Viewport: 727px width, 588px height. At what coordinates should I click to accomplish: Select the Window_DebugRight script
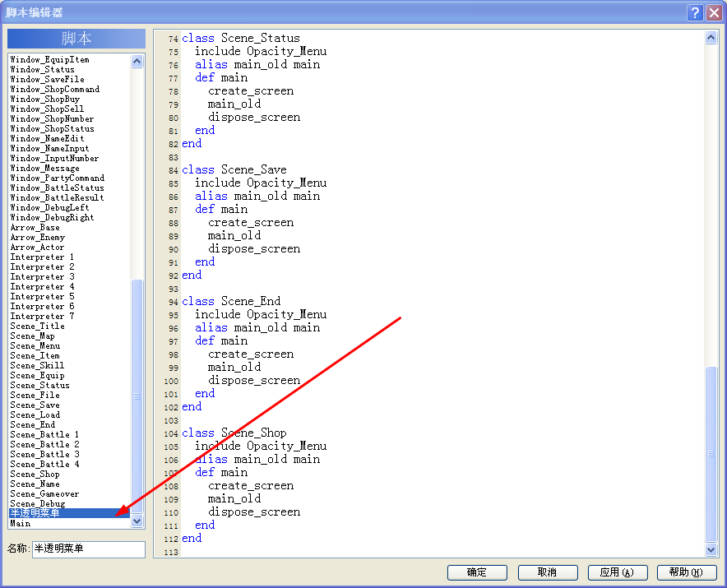70,217
